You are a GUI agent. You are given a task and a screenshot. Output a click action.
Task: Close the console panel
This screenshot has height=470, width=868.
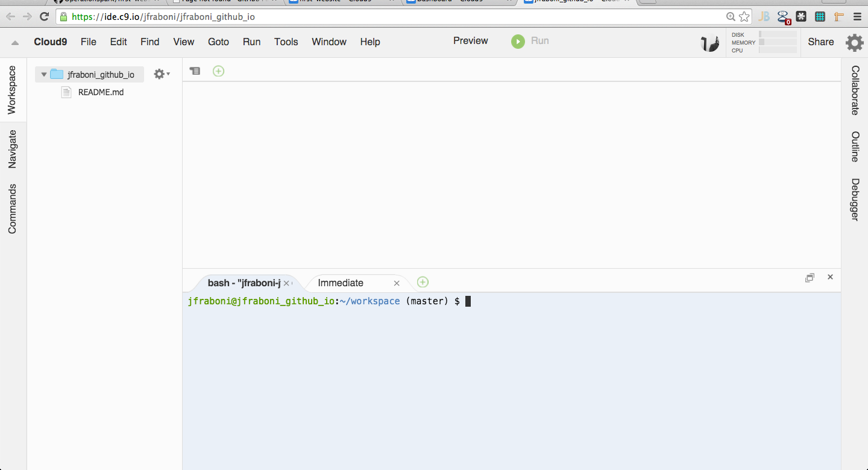pyautogui.click(x=830, y=277)
